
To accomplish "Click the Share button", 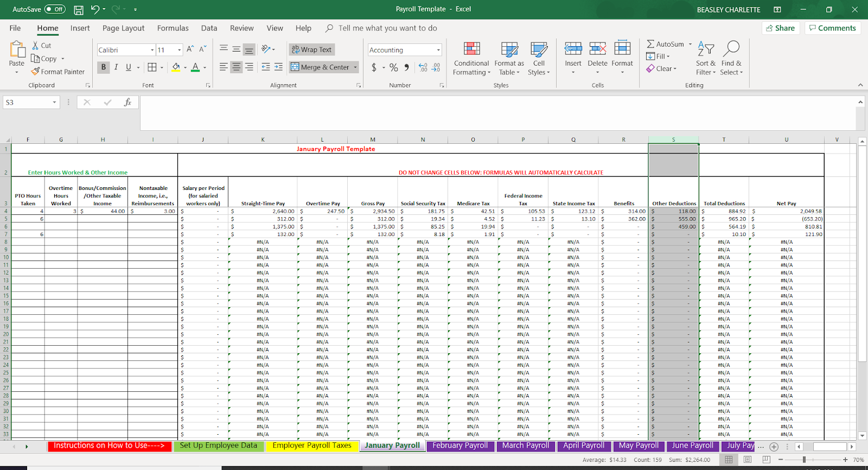I will coord(781,28).
